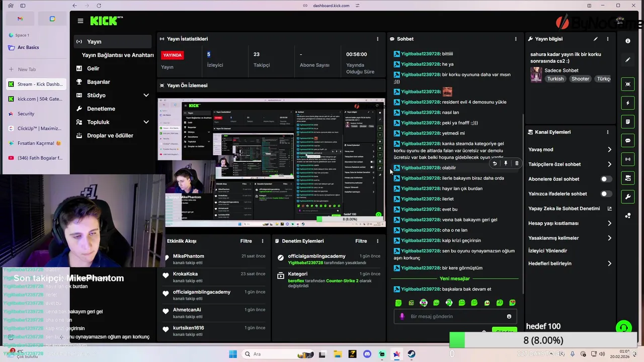Reply to the 'olabilir' chat message
644x362 pixels.
click(x=495, y=163)
